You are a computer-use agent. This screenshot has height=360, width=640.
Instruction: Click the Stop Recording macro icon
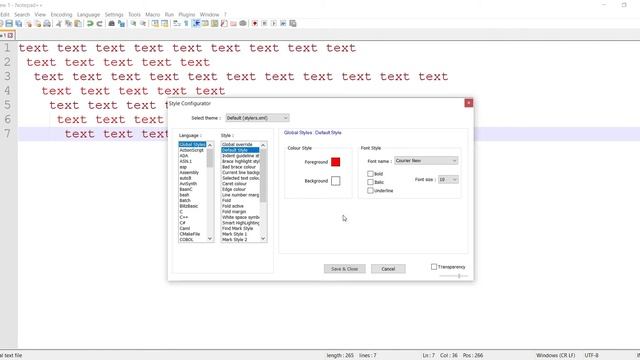[264, 24]
